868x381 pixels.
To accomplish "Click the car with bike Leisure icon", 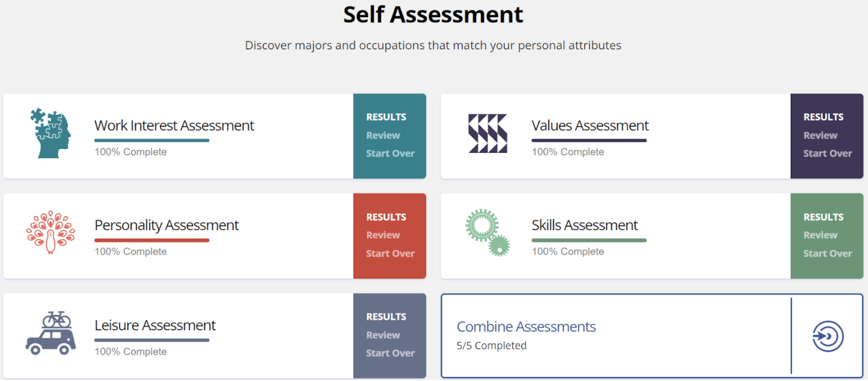I will pos(51,333).
